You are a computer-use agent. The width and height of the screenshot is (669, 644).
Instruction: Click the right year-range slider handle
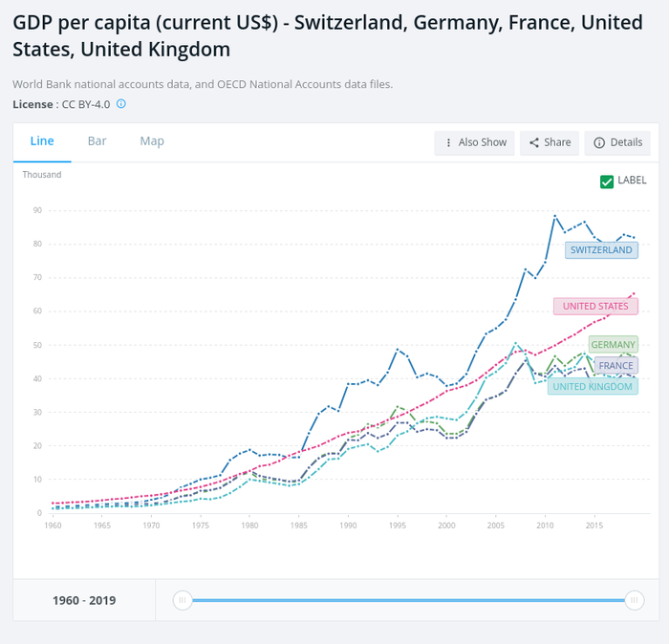tap(633, 600)
